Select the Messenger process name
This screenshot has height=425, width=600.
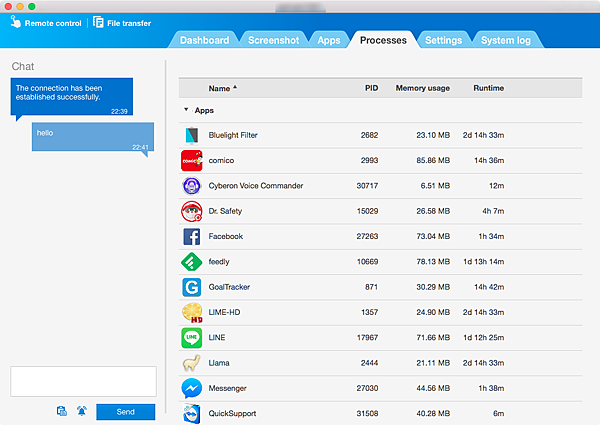pyautogui.click(x=227, y=388)
